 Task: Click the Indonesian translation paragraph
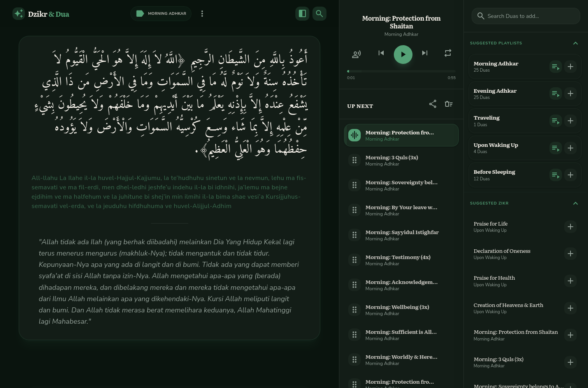[x=169, y=282]
